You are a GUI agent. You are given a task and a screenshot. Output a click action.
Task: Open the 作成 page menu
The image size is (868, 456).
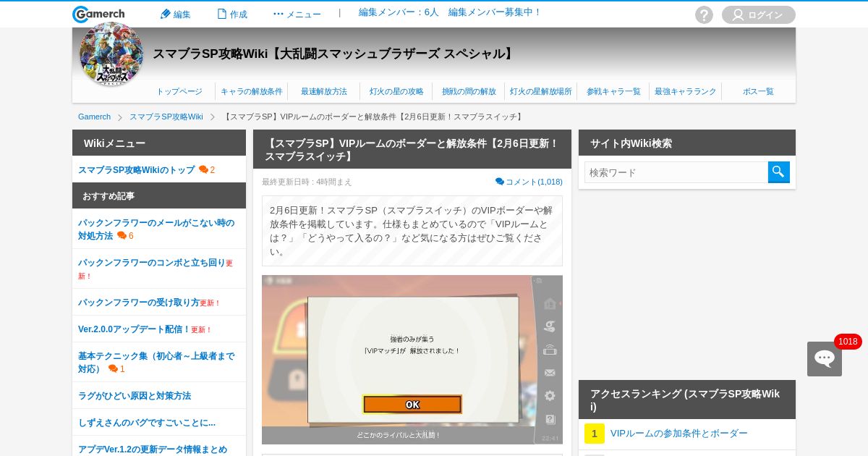tap(232, 14)
